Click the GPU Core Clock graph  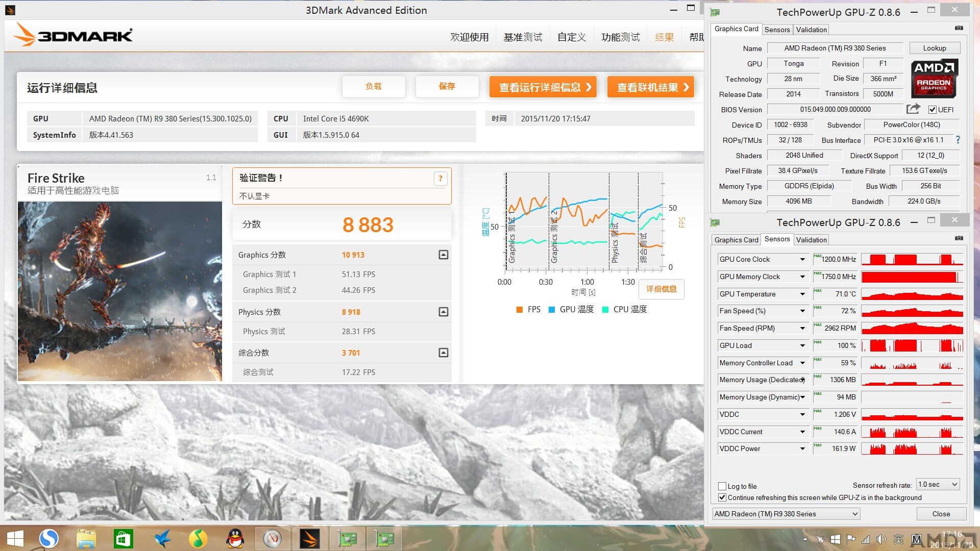[x=912, y=259]
